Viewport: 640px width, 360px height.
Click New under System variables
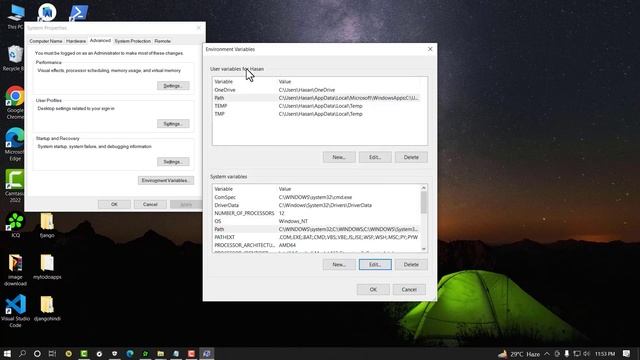(x=339, y=264)
